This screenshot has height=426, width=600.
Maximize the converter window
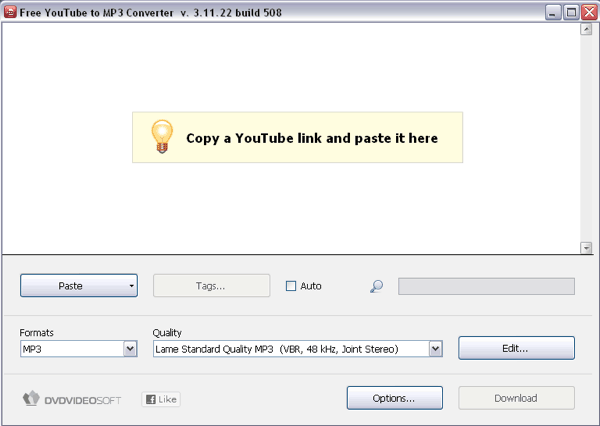click(570, 11)
